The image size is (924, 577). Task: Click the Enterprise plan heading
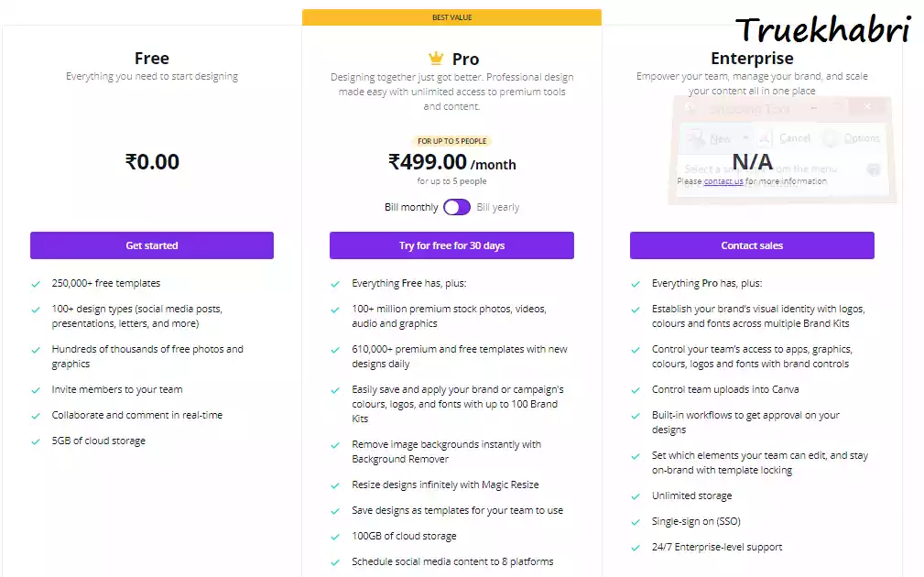point(752,59)
